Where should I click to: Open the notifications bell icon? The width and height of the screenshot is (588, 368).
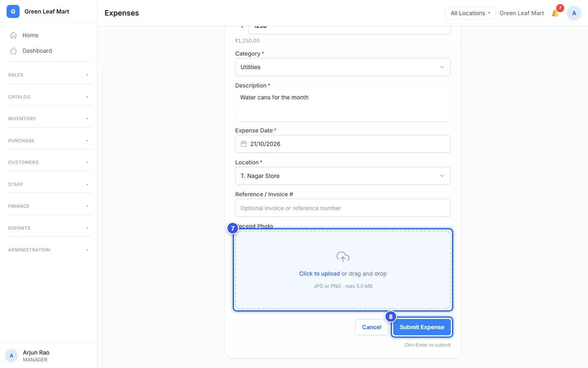click(555, 13)
